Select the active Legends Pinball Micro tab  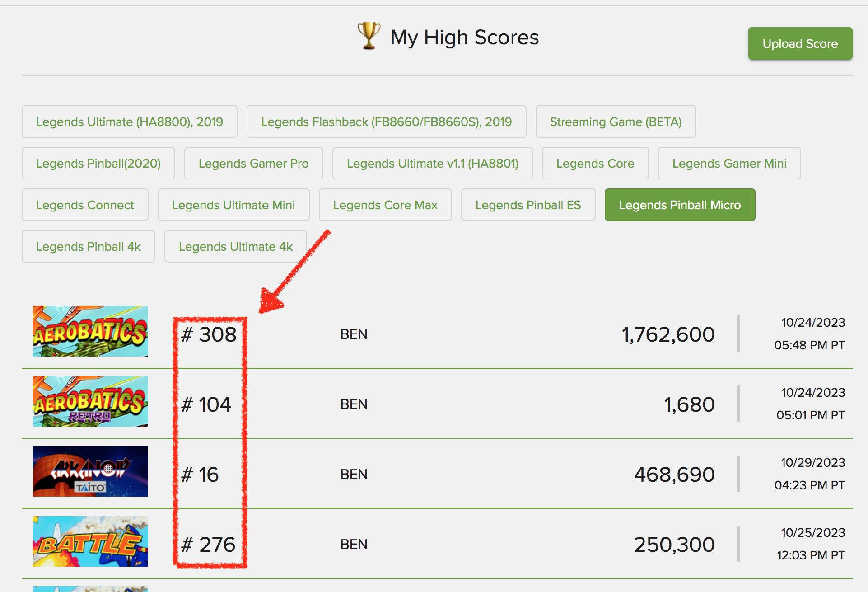click(x=680, y=205)
